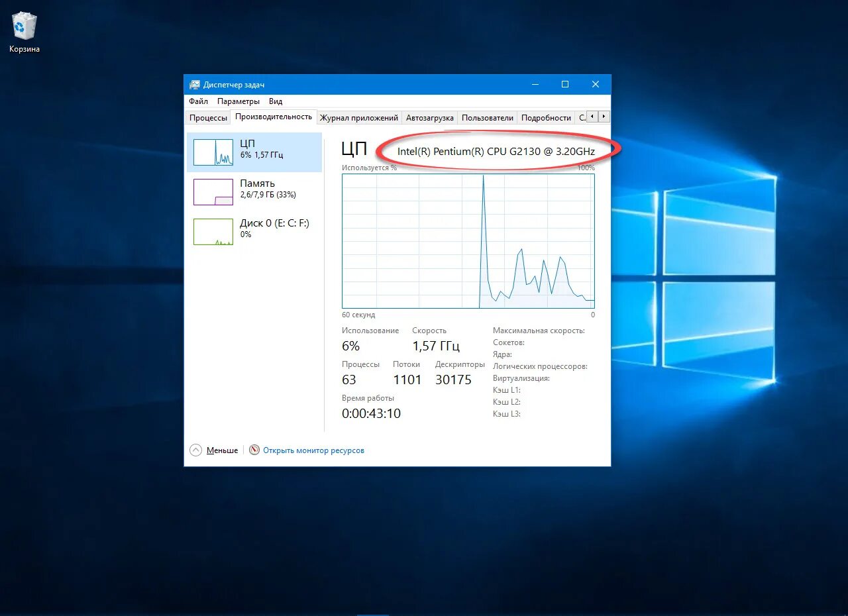This screenshot has width=848, height=616.
Task: Open the Recycle Bin (Корзина) desktop icon
Action: click(25, 32)
